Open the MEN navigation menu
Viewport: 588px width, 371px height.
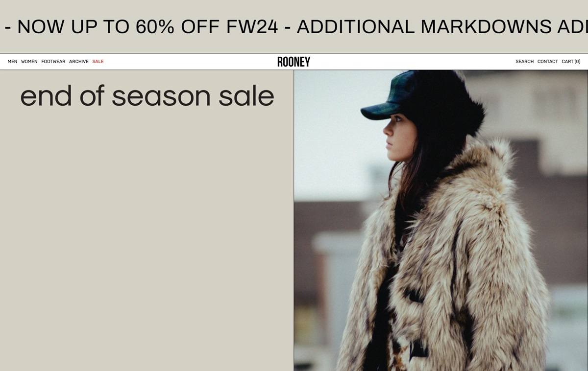click(x=12, y=62)
